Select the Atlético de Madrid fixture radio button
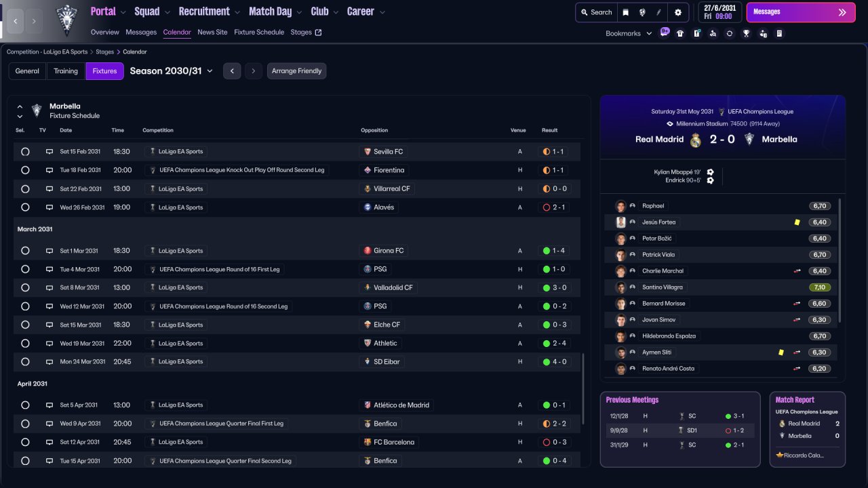Viewport: 868px width, 488px height. click(25, 405)
